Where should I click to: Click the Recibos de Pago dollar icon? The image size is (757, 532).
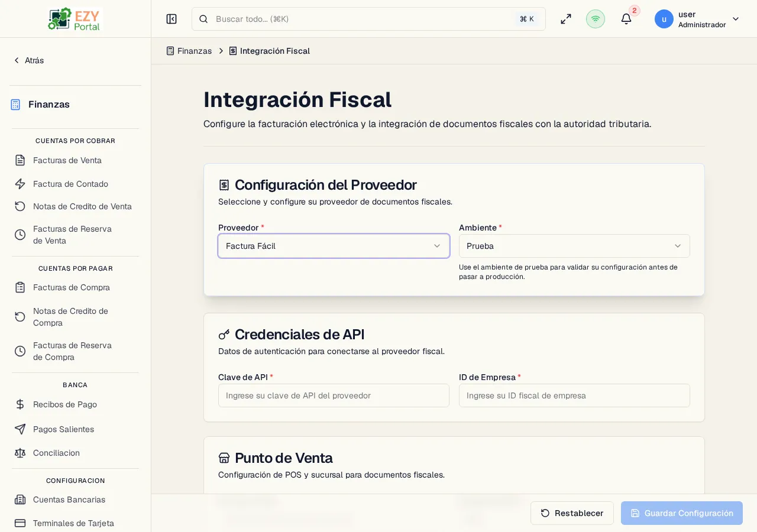click(x=20, y=404)
